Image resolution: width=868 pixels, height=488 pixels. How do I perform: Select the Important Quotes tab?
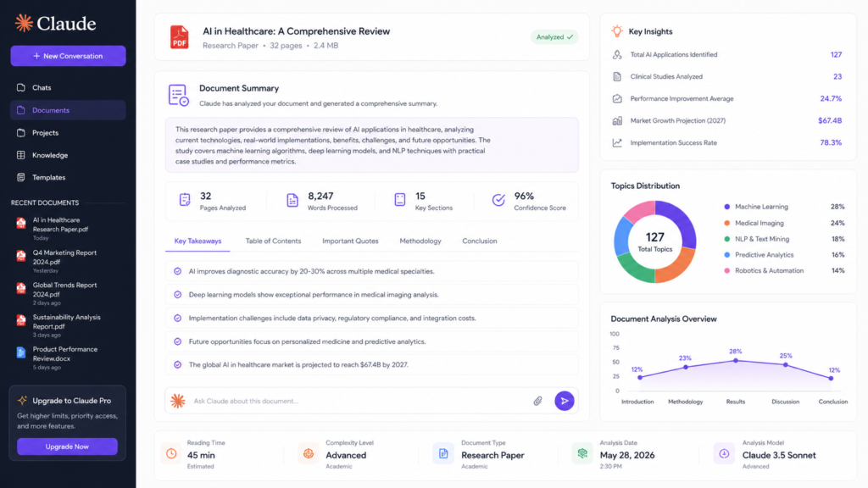pyautogui.click(x=350, y=241)
